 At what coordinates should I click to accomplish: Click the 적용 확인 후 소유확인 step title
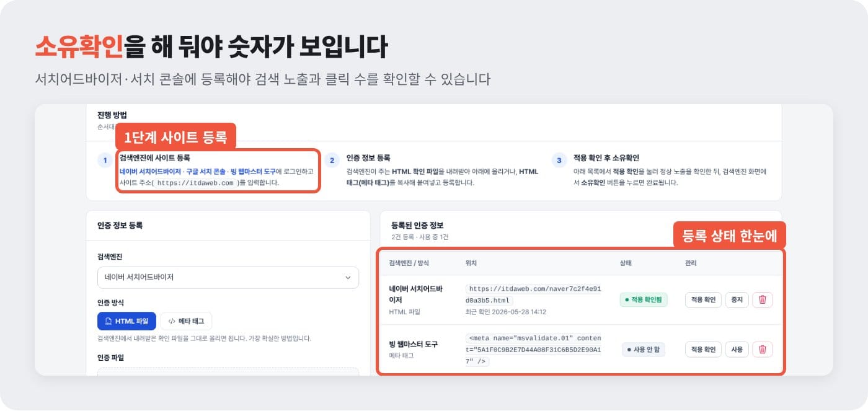[x=606, y=158]
